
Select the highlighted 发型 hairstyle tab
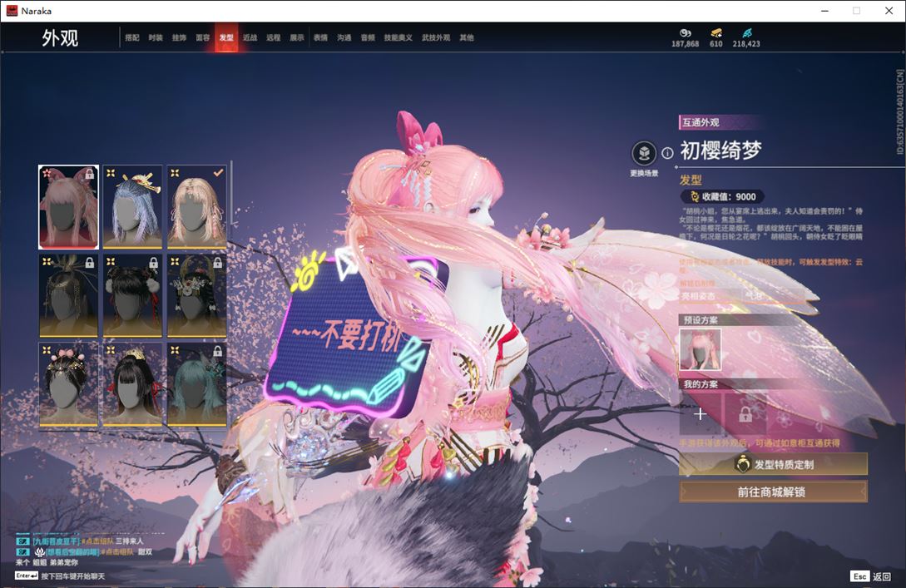(x=226, y=37)
